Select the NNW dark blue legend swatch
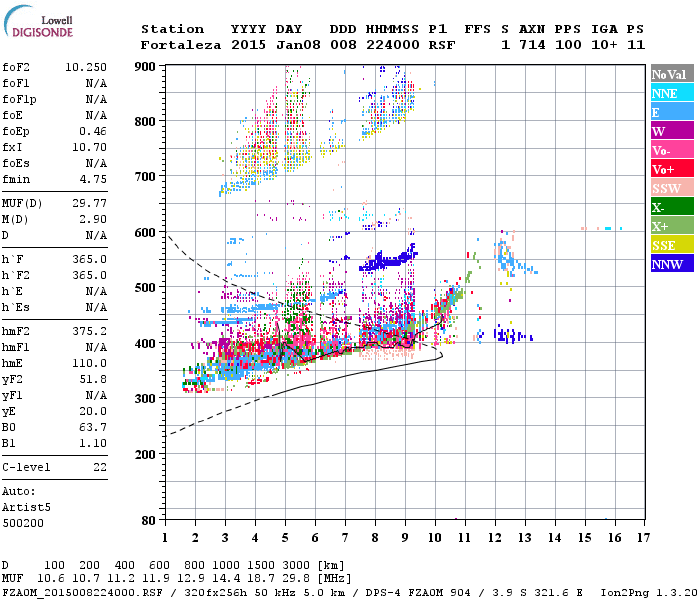Image resolution: width=700 pixels, height=600 pixels. coord(672,264)
